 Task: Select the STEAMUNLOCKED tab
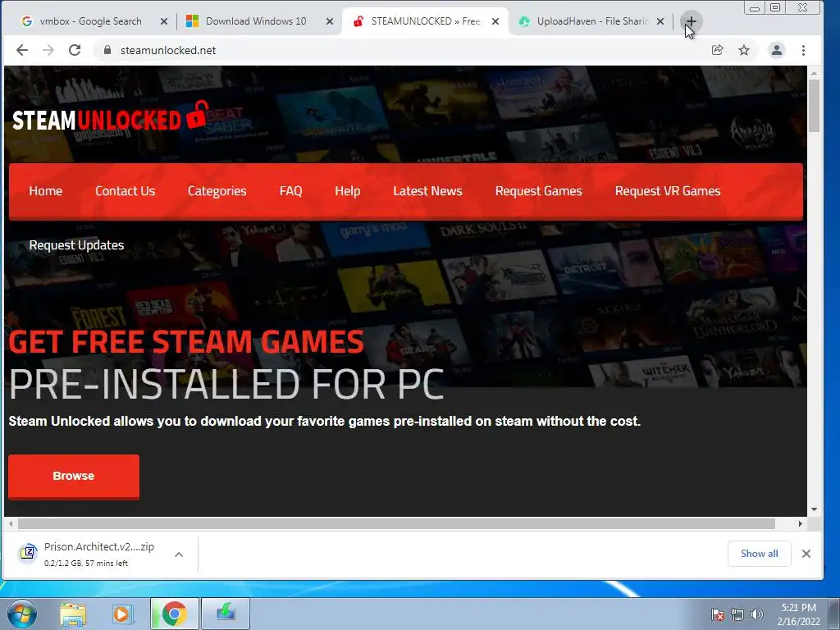coord(425,21)
